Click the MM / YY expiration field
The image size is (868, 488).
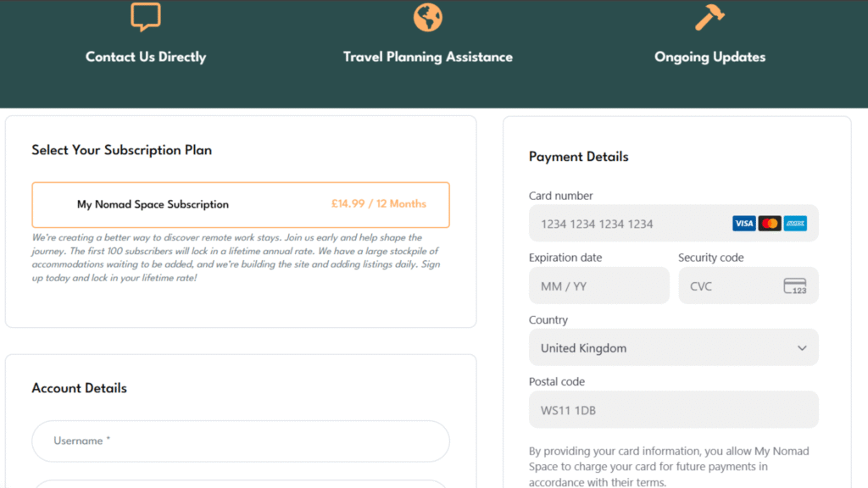coord(598,286)
